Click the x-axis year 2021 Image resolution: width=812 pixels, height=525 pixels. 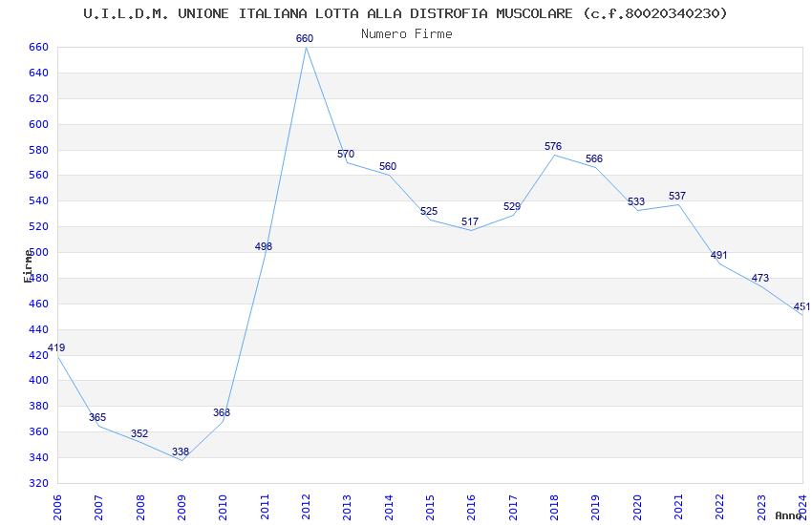[679, 508]
